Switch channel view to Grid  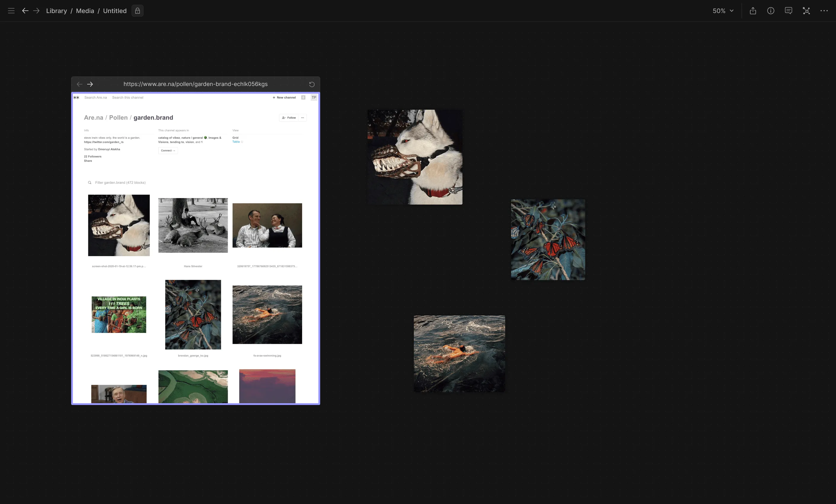[x=235, y=138]
